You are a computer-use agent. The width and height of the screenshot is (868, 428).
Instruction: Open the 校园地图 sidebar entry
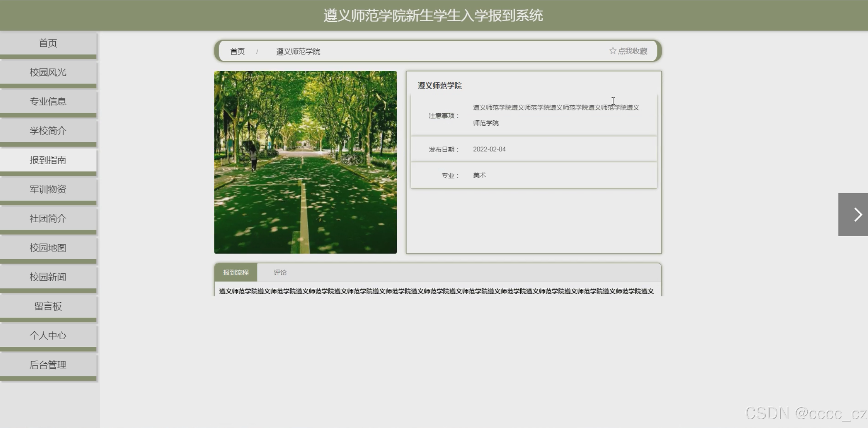coord(48,248)
